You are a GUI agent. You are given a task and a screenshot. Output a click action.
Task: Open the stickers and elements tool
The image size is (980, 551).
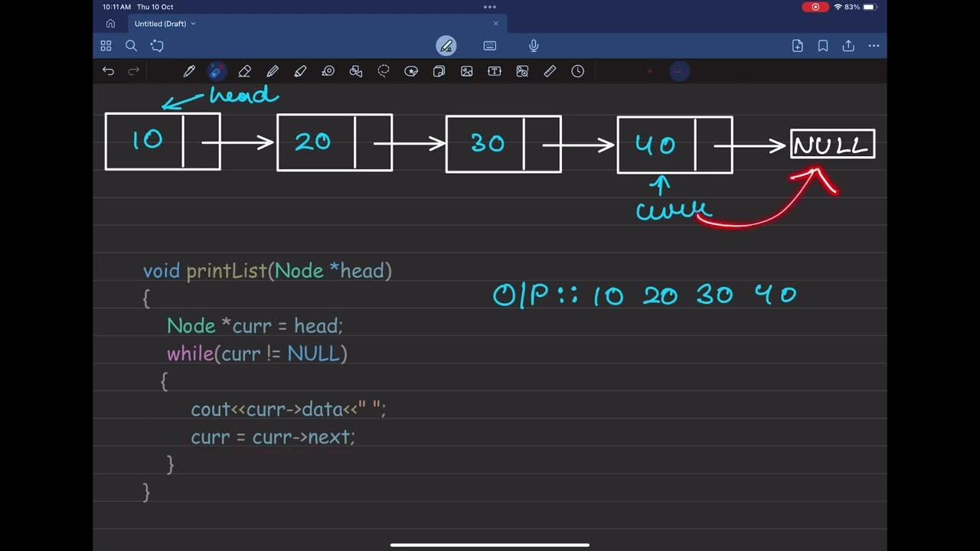click(411, 71)
